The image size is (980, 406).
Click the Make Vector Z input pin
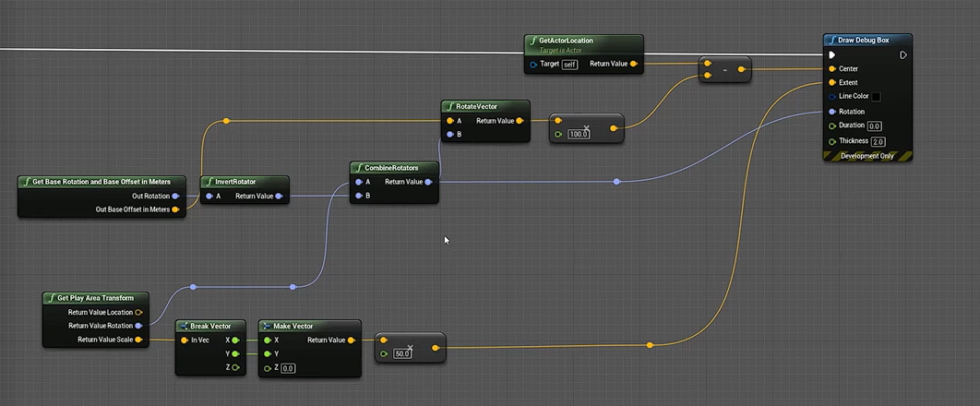(268, 368)
